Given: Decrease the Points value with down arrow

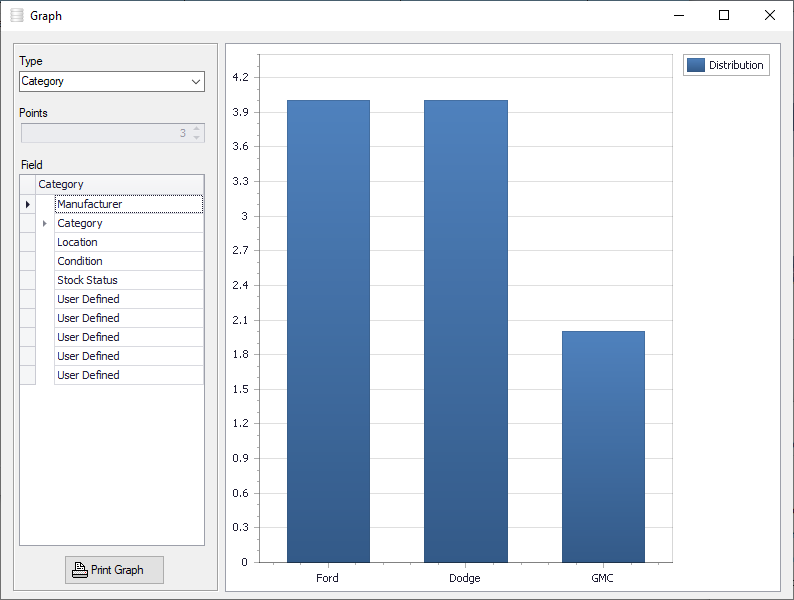Looking at the screenshot, I should (196, 138).
